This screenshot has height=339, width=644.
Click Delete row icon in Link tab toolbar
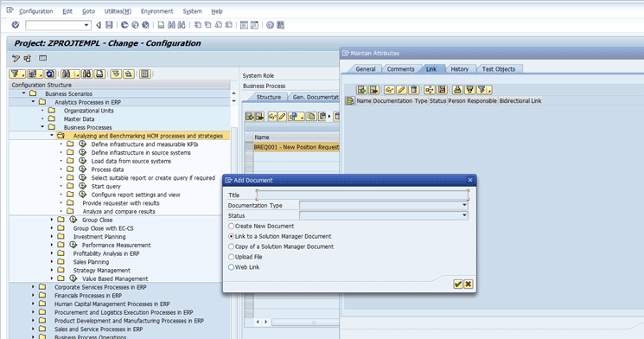coord(373,90)
